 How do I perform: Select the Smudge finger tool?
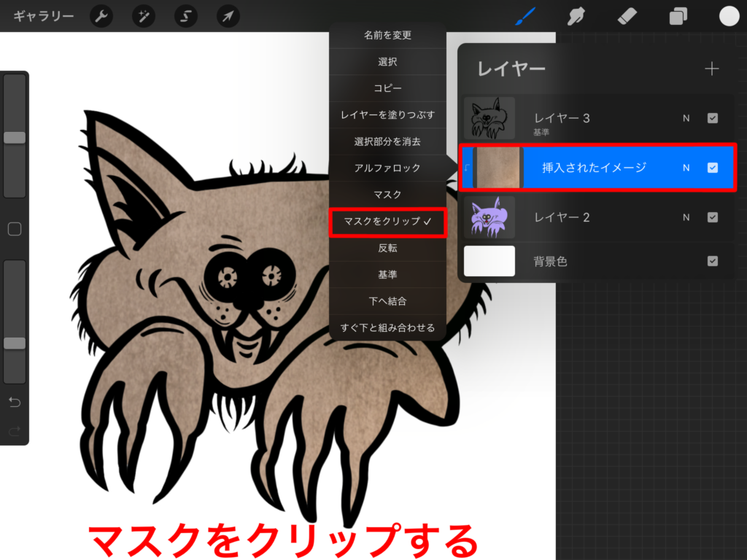tap(576, 17)
